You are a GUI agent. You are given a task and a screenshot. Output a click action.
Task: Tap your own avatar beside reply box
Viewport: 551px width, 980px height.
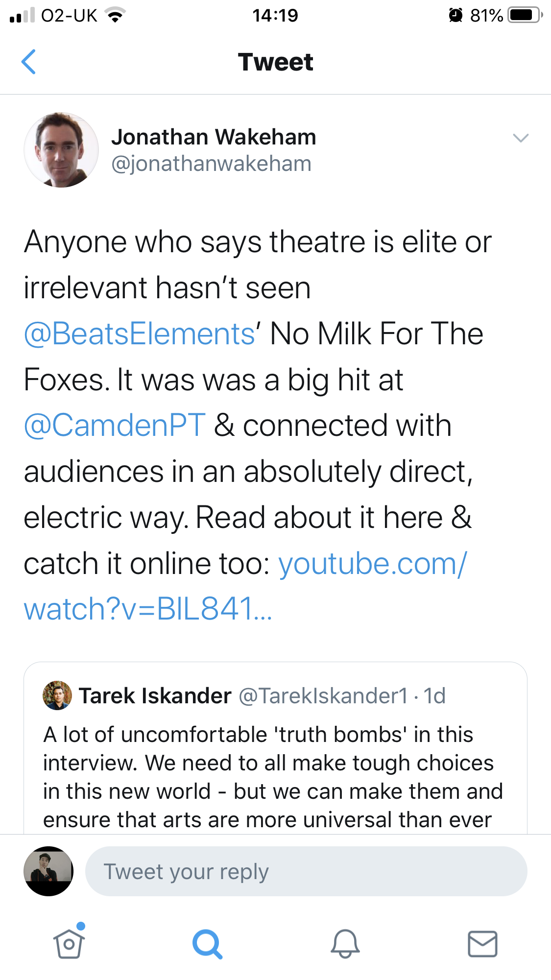(x=48, y=871)
